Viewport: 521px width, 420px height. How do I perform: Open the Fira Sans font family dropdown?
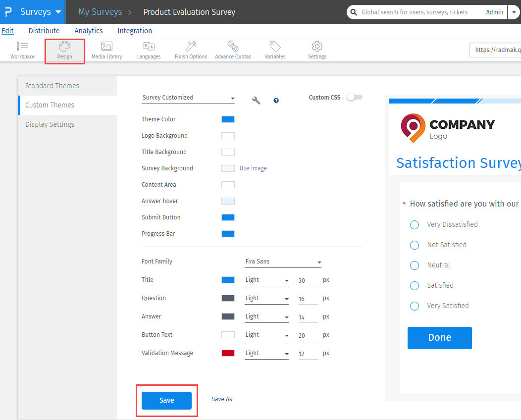[283, 262]
